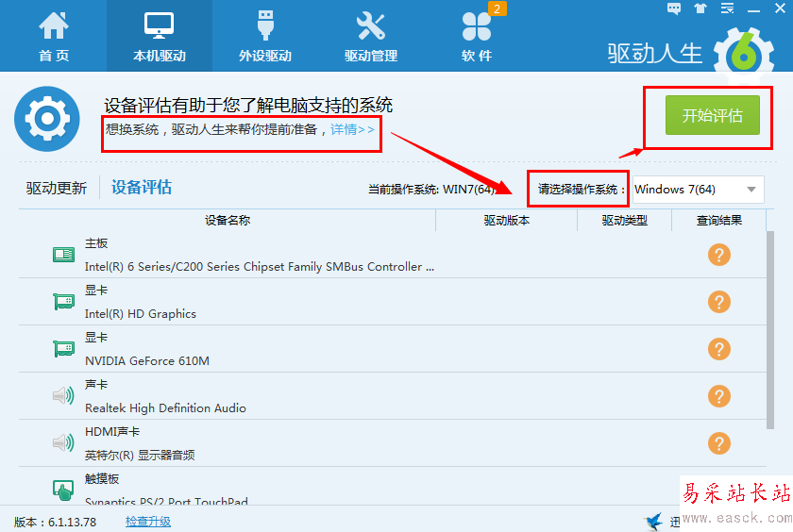Viewport: 793px width, 532px height.
Task: Select the Intel 6 Series SMBus Controller text
Action: pyautogui.click(x=260, y=267)
